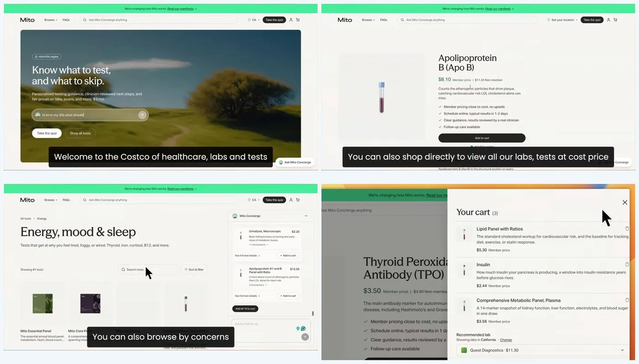Click the white Take the quiz button in the hero
Viewport: 639px width, 364px height.
47,133
